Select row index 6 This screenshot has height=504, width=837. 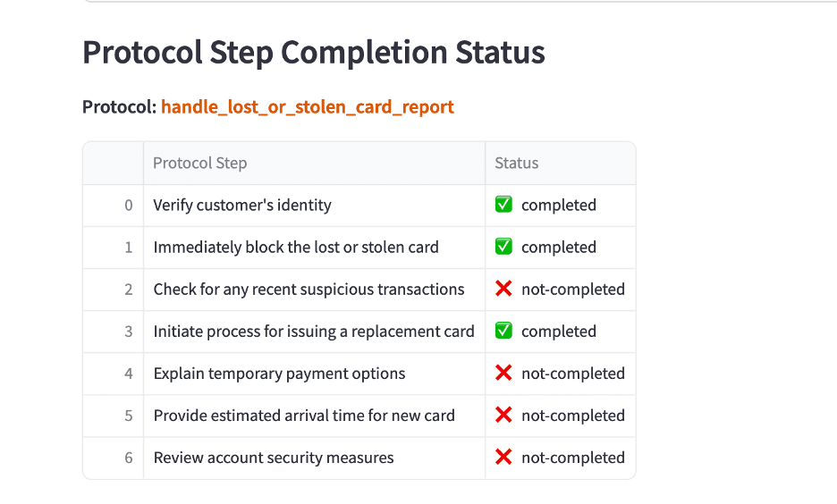tap(114, 458)
